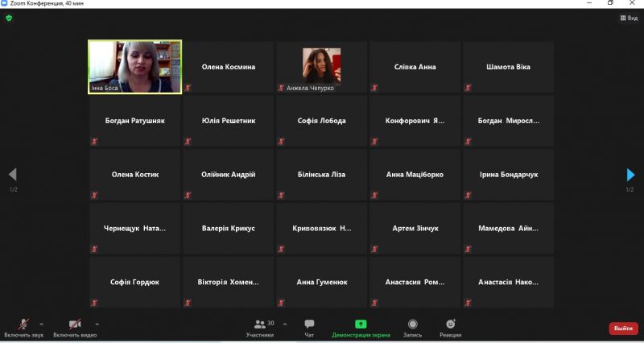Select Білінська Ліза participant tile

pyautogui.click(x=321, y=175)
